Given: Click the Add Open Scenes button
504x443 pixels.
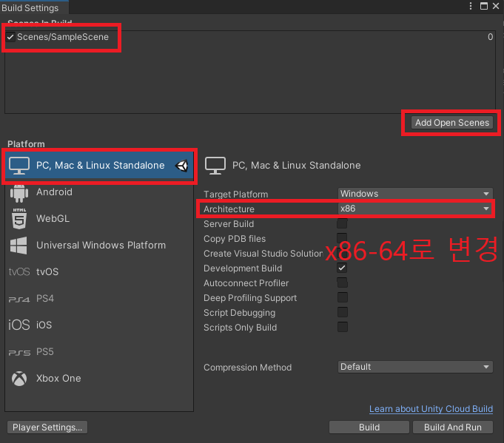Looking at the screenshot, I should coord(452,123).
